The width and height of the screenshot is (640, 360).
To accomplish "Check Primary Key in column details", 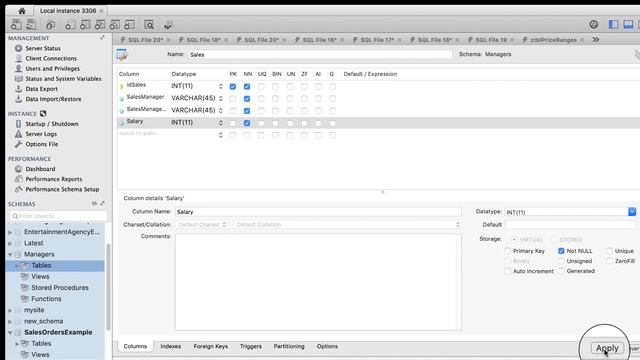I will point(507,251).
